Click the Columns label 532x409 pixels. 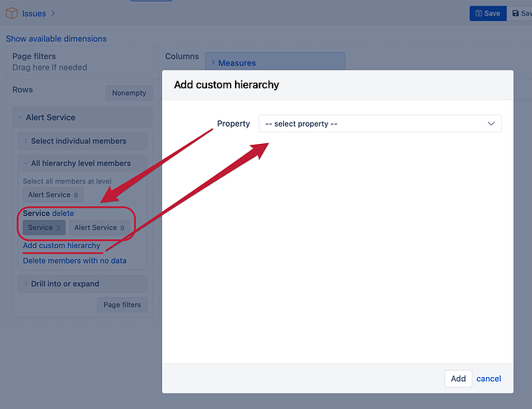[x=182, y=56]
